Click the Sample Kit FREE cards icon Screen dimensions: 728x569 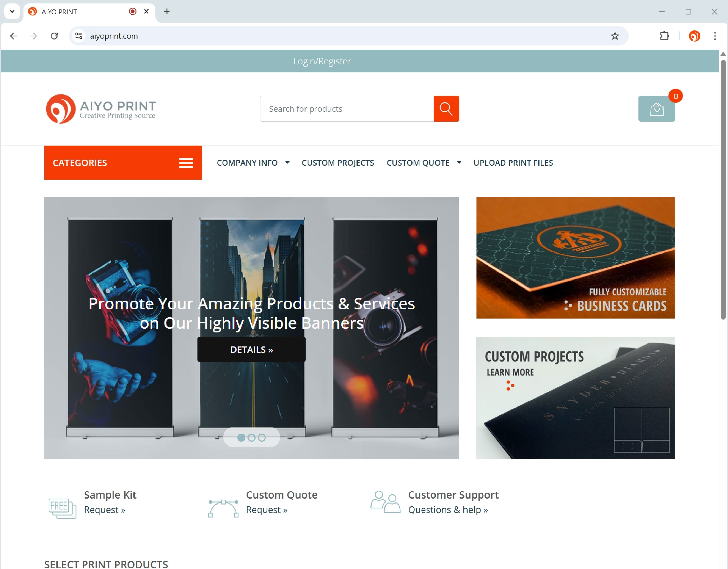tap(62, 508)
